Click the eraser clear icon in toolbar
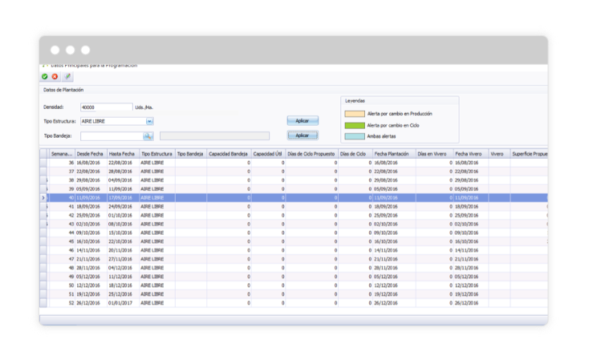The image size is (589, 364). pyautogui.click(x=67, y=76)
